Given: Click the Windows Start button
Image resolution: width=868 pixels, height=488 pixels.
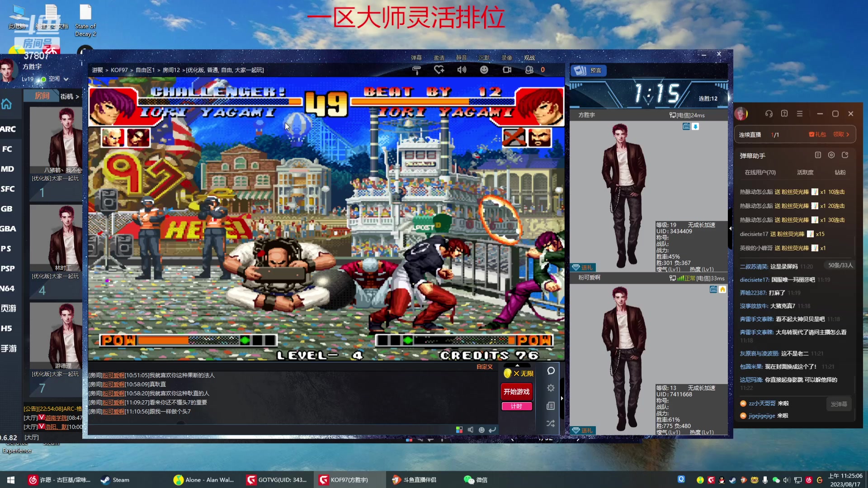Looking at the screenshot, I should point(11,480).
